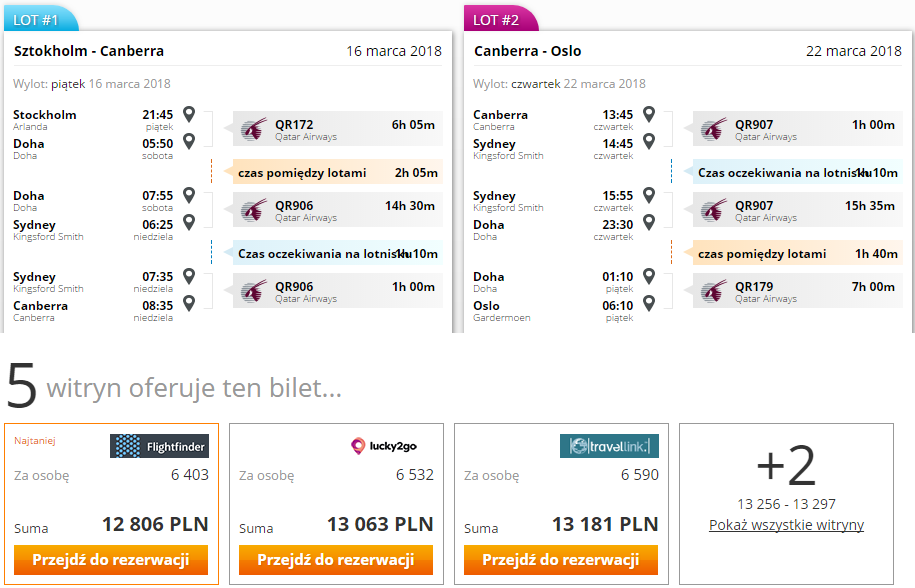Select the LOT #1 tab

coord(39,19)
